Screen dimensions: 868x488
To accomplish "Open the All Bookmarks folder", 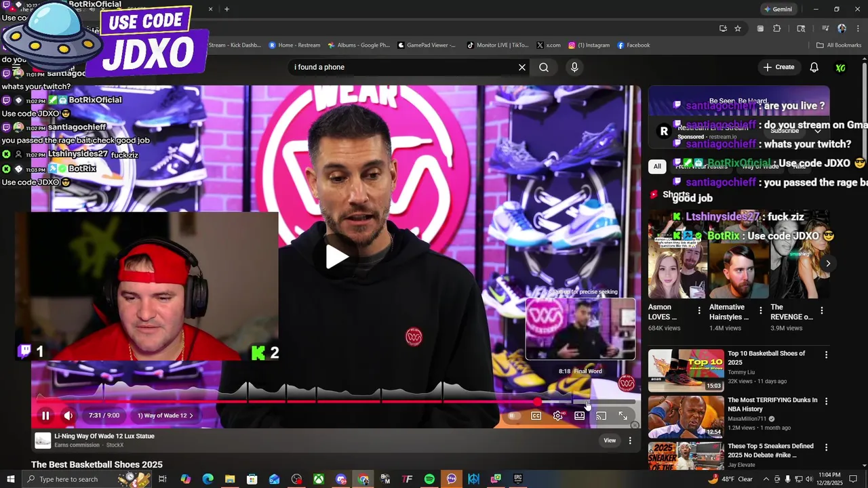I will point(839,45).
